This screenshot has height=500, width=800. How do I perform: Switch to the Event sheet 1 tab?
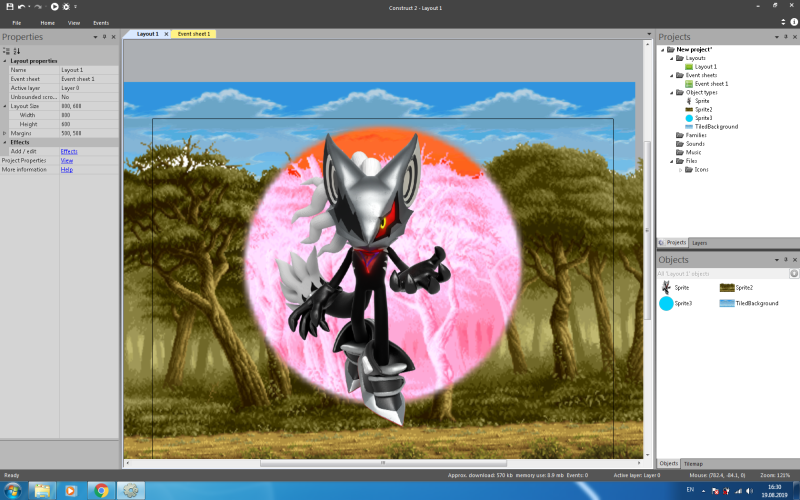pyautogui.click(x=194, y=34)
